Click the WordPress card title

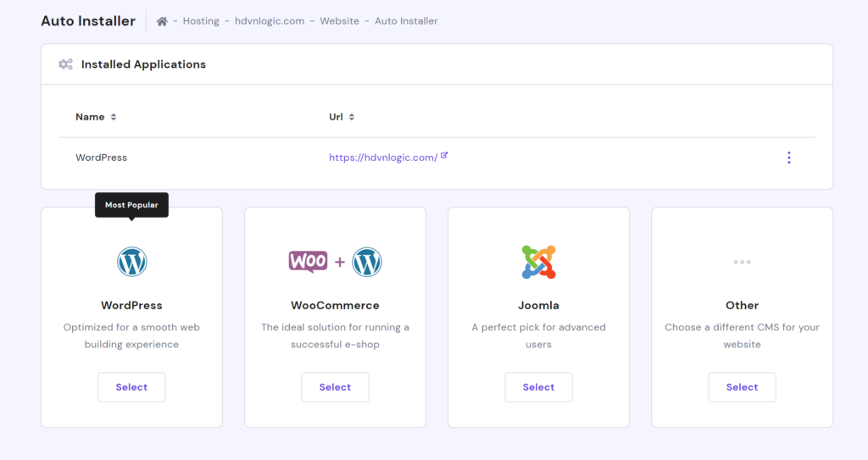(131, 306)
